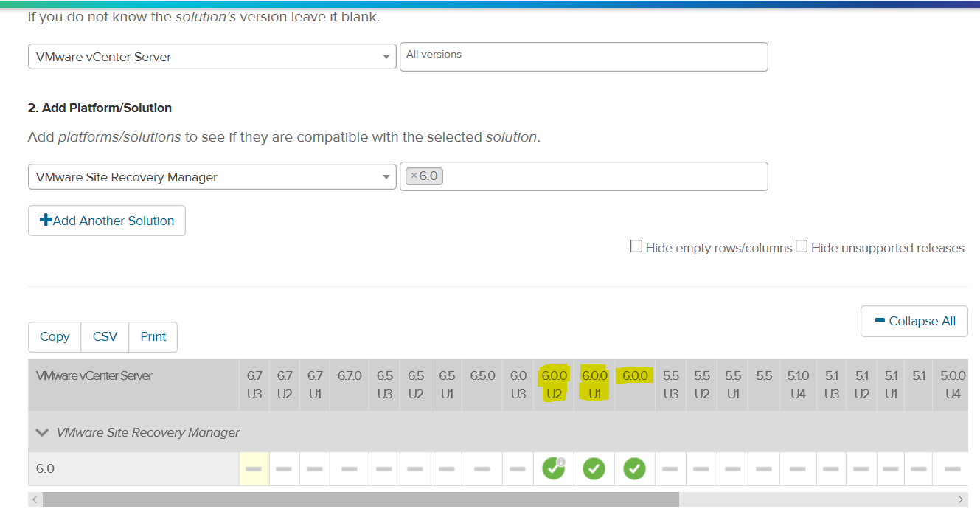Click the 5.1 U2 column header
The width and height of the screenshot is (980, 523).
coord(861,384)
